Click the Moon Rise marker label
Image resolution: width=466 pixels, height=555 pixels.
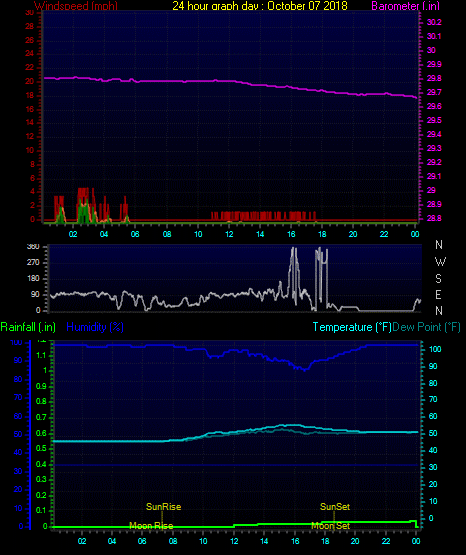[151, 526]
